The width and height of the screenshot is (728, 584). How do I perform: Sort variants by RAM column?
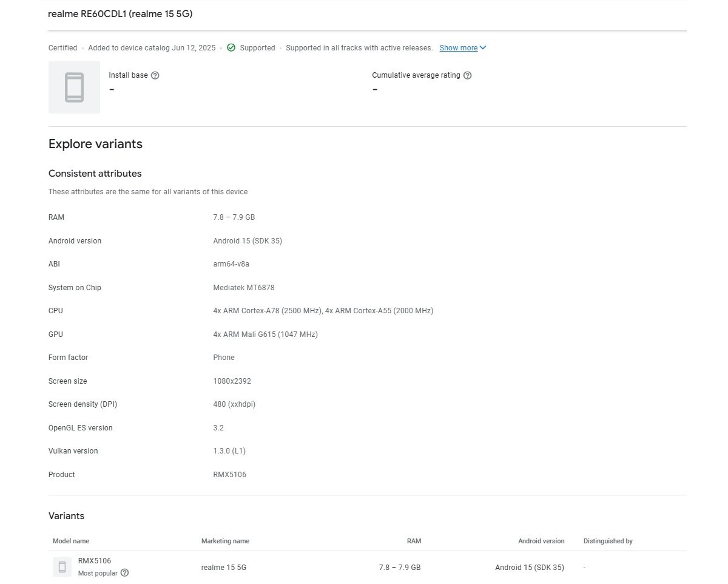[414, 541]
